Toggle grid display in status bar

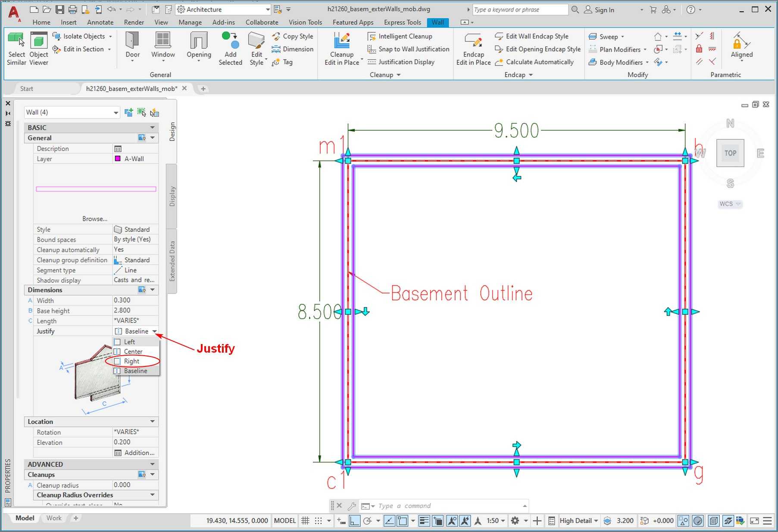point(305,521)
